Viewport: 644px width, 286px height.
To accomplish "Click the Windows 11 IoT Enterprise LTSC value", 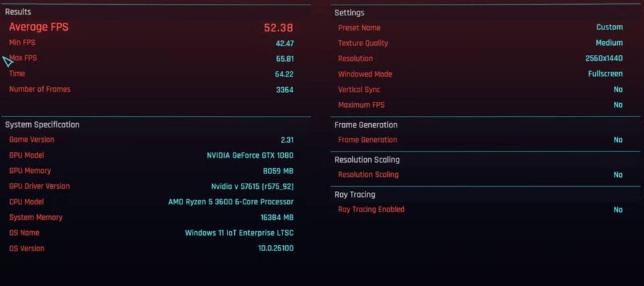I will click(x=239, y=233).
